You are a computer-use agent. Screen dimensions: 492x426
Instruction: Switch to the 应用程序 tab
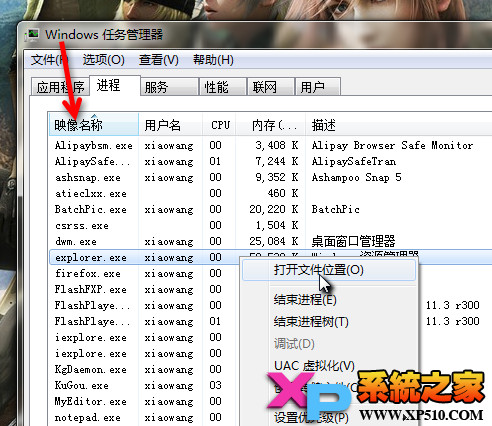(x=60, y=87)
